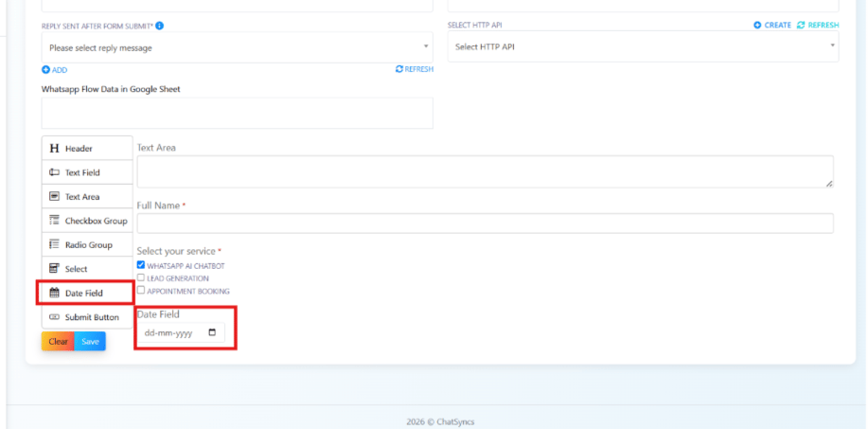Viewport: 868px width, 429px height.
Task: Click the Submit Button element icon
Action: click(x=54, y=317)
